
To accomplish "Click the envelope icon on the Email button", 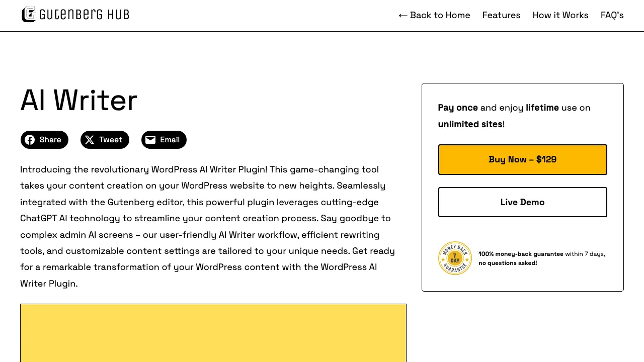I will pos(150,140).
